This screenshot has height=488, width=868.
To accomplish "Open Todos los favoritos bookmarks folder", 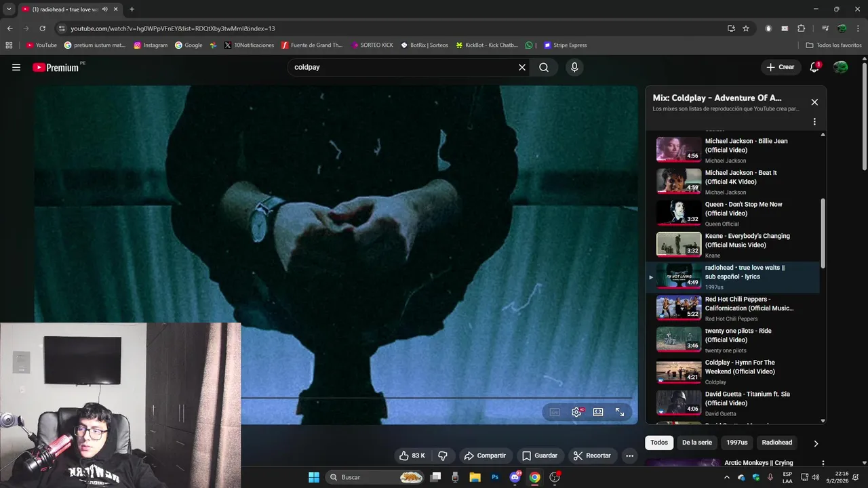I will click(x=833, y=45).
